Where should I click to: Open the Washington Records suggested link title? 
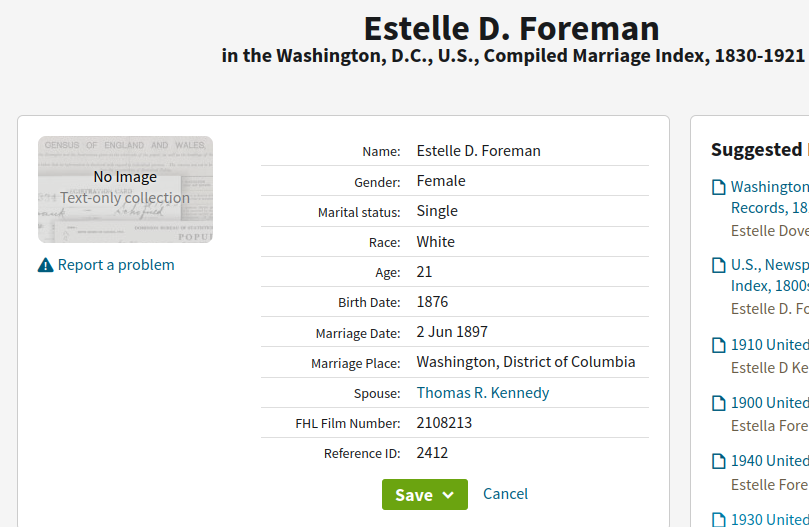click(769, 187)
